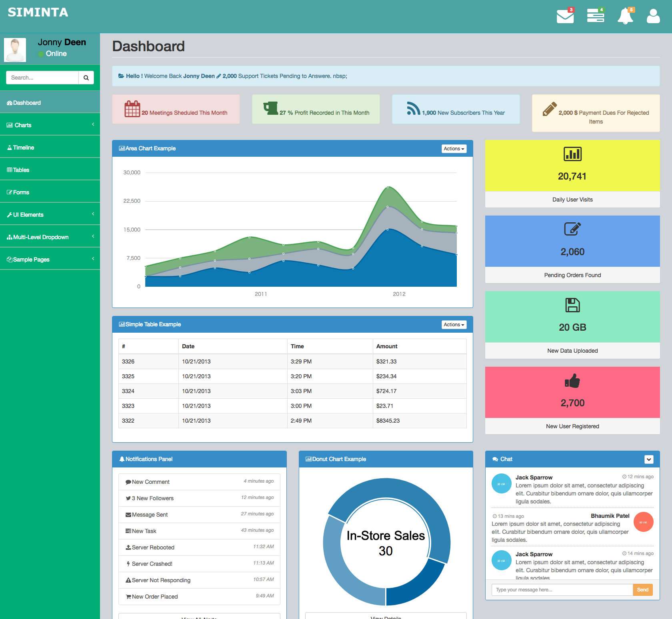This screenshot has height=619, width=672.
Task: Open the tasks list icon in header
Action: coord(596,16)
